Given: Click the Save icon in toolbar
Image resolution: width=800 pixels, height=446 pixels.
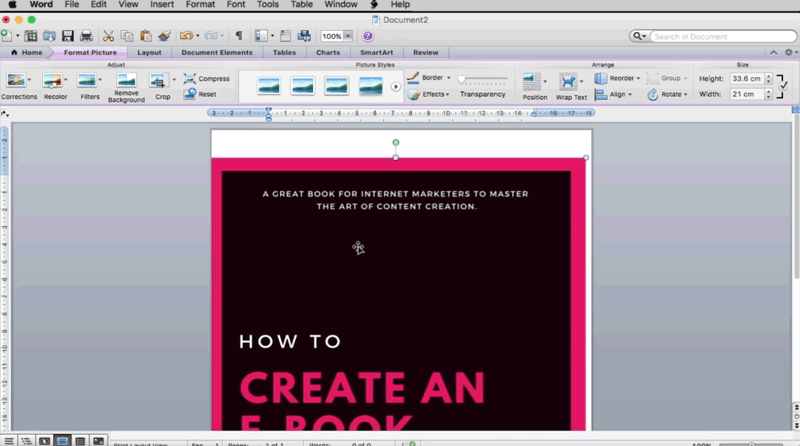Looking at the screenshot, I should [x=68, y=36].
